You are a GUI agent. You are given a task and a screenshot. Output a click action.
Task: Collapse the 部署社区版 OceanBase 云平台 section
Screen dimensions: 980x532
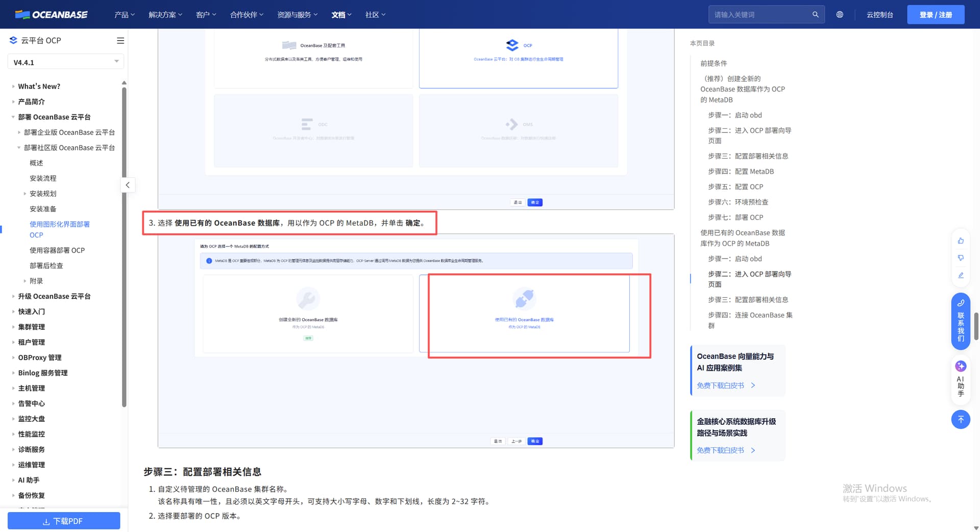[19, 148]
